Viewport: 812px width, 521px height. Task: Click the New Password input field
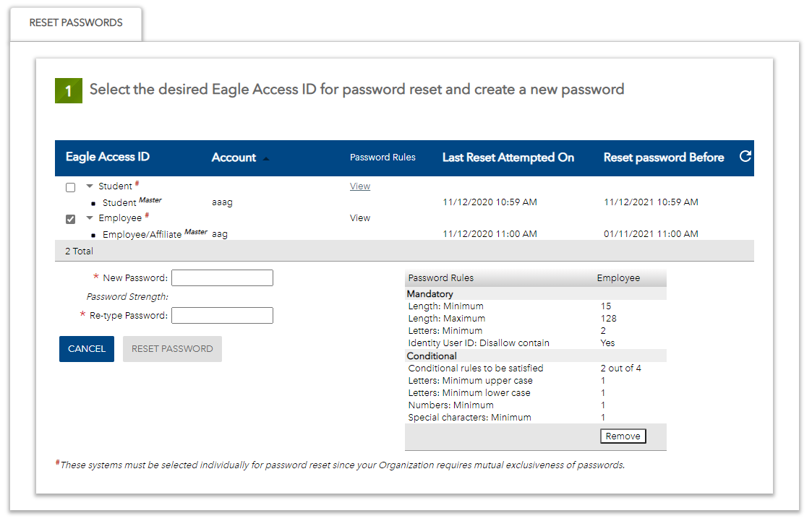pyautogui.click(x=222, y=277)
